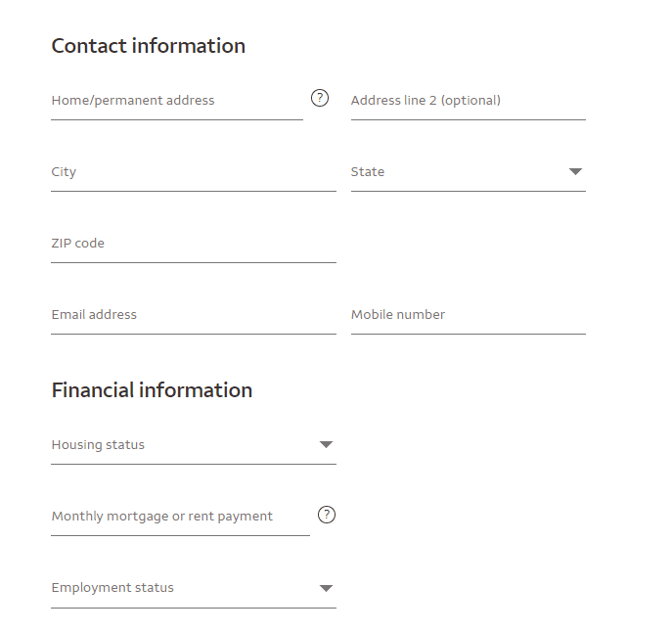Click the Email address field
This screenshot has height=632, width=672.
pyautogui.click(x=193, y=315)
